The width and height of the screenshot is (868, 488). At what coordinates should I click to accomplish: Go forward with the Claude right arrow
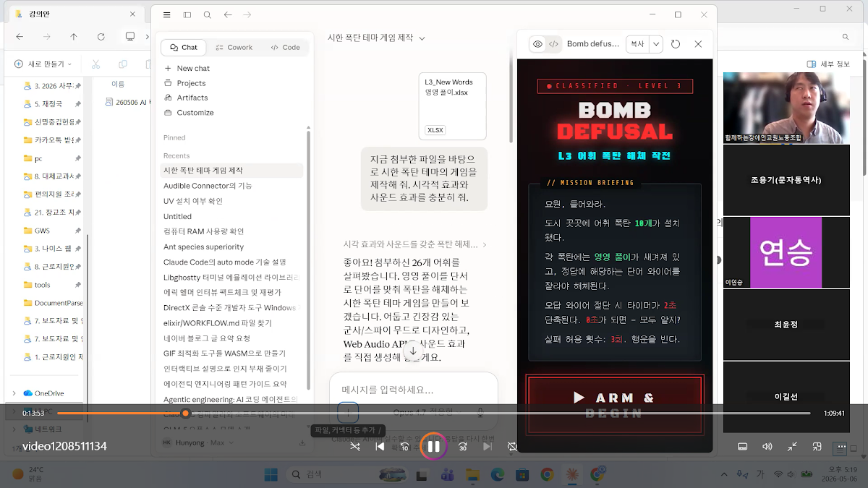point(248,14)
